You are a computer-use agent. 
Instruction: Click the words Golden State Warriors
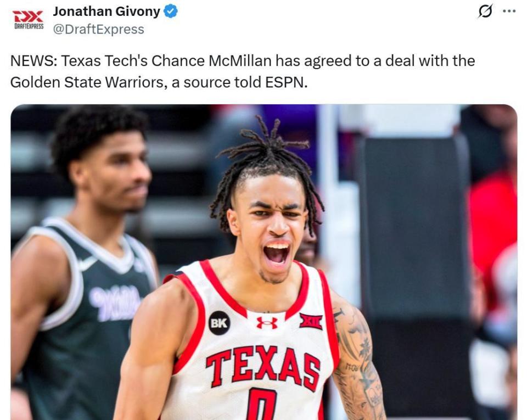coord(87,82)
